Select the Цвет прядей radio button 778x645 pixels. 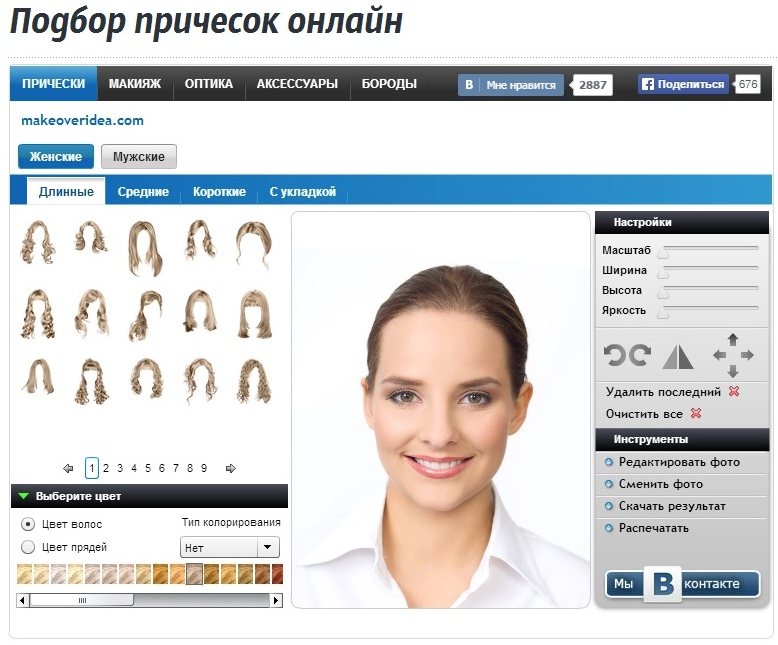(28, 547)
